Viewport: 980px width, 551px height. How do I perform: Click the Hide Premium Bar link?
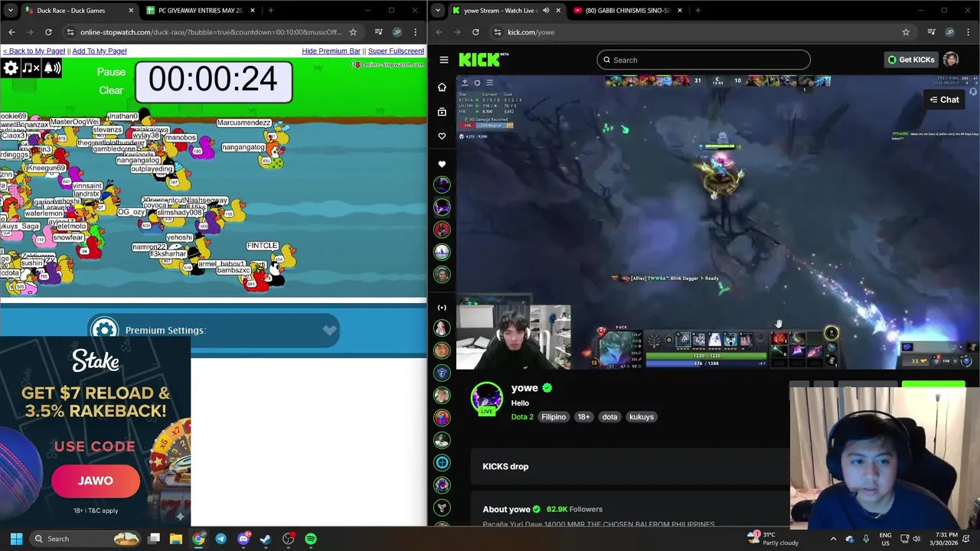(x=331, y=51)
